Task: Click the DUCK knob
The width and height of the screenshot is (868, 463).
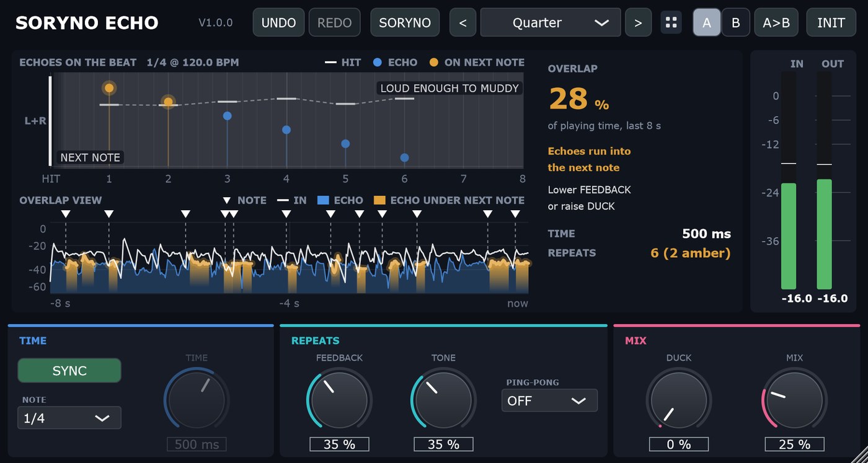Action: point(679,400)
